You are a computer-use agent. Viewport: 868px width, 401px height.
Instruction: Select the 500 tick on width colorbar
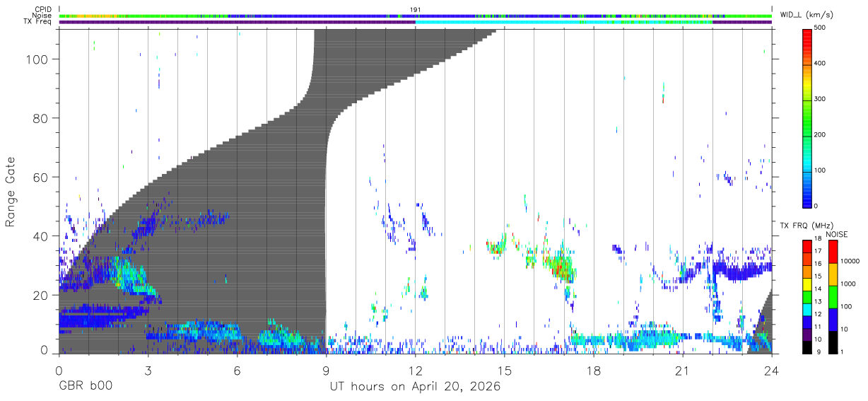pos(821,28)
